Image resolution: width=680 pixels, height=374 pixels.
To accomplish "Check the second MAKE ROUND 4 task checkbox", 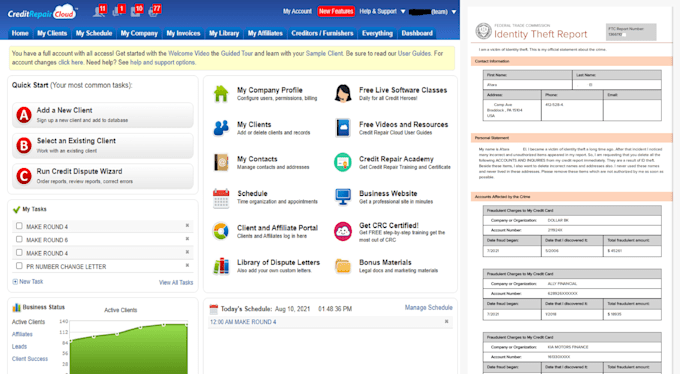I will coord(19,253).
